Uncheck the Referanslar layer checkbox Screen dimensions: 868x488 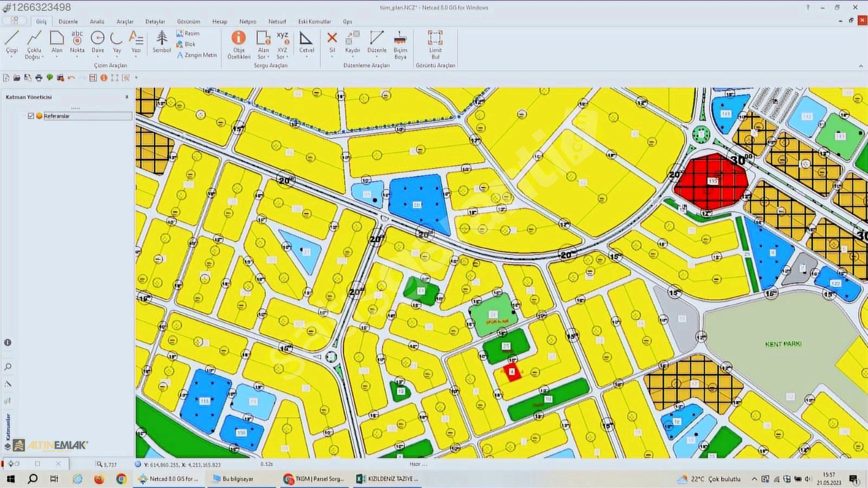31,116
